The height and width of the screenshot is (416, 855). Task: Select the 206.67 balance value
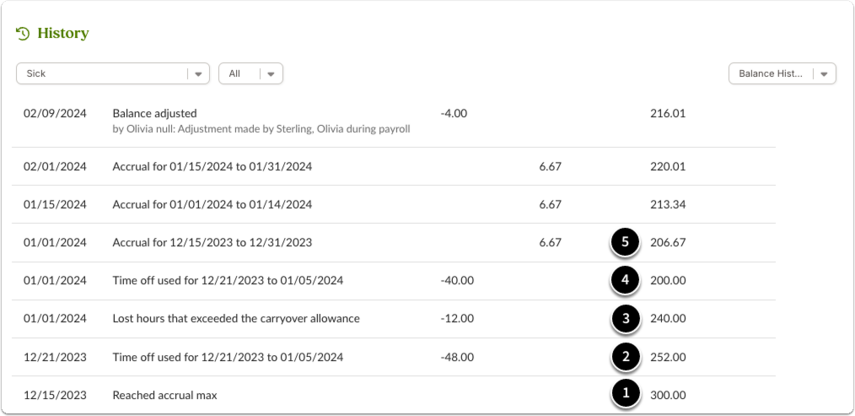click(668, 243)
